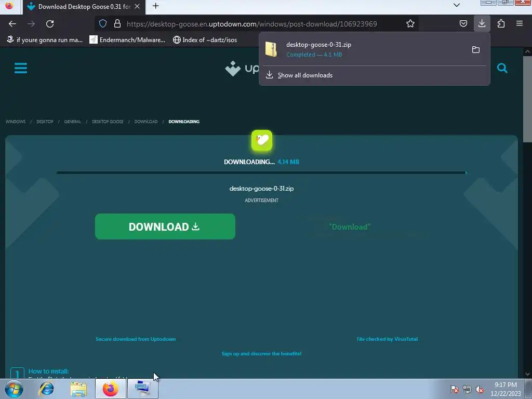Show downloaded file in folder

pos(476,49)
